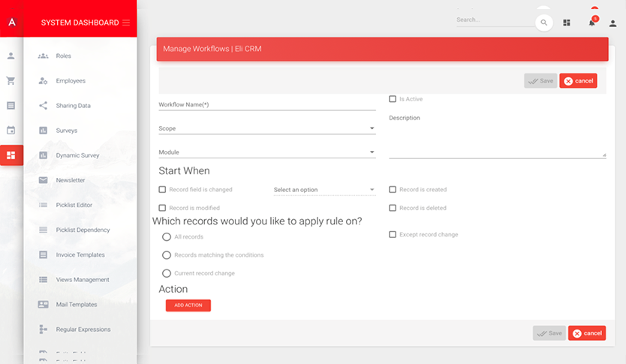
Task: Toggle the System Dashboard hamburger menu
Action: (x=126, y=23)
